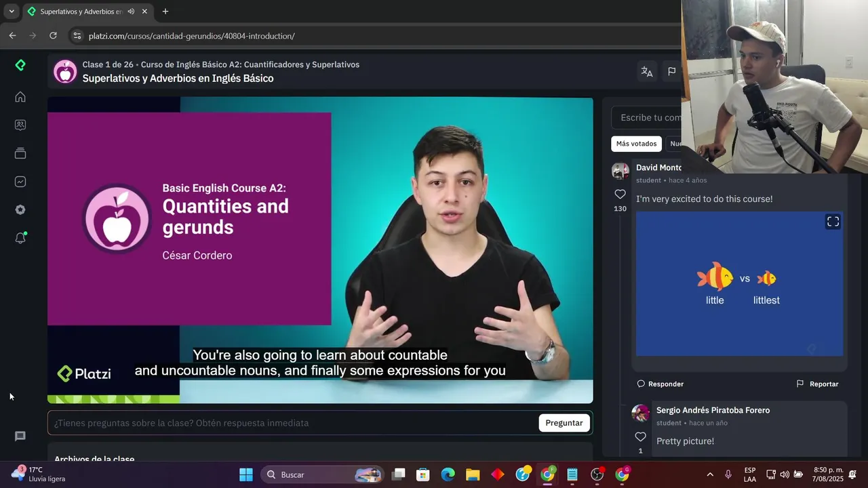Open the stacked courses icon in sidebar
The image size is (868, 488).
click(x=20, y=153)
